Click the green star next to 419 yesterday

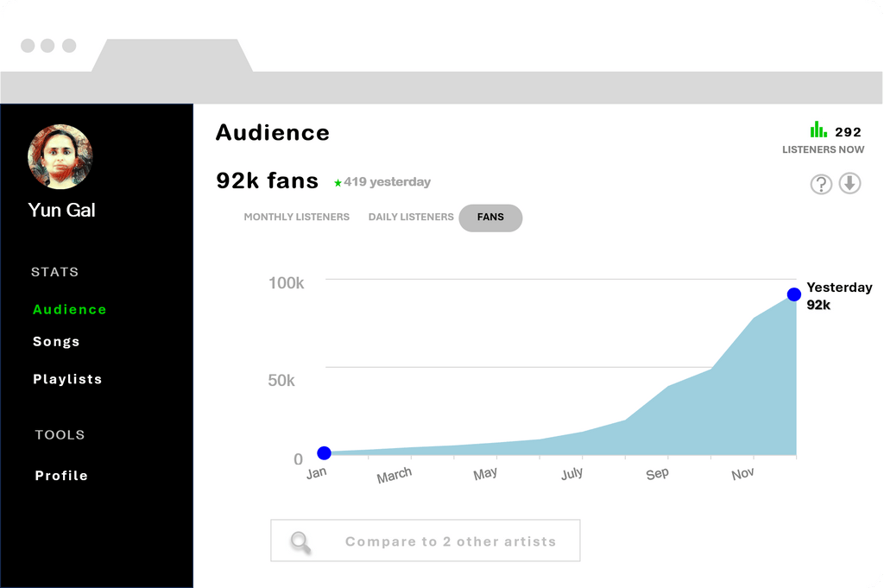tap(338, 183)
